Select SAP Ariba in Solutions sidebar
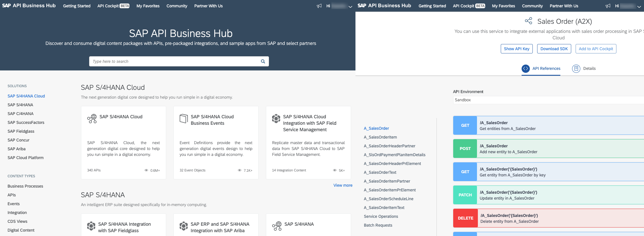The image size is (644, 236). [x=16, y=149]
